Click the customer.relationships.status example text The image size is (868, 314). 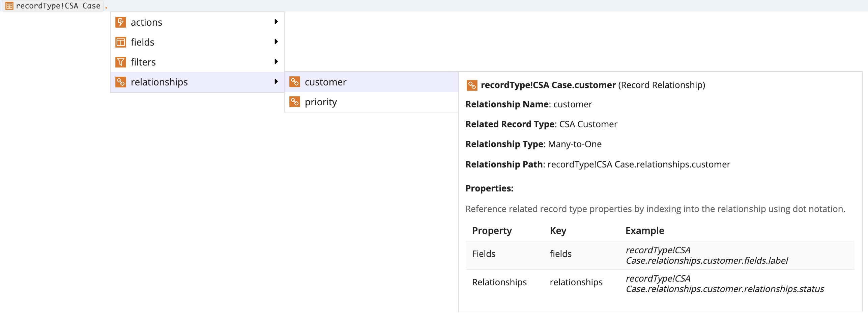[725, 284]
